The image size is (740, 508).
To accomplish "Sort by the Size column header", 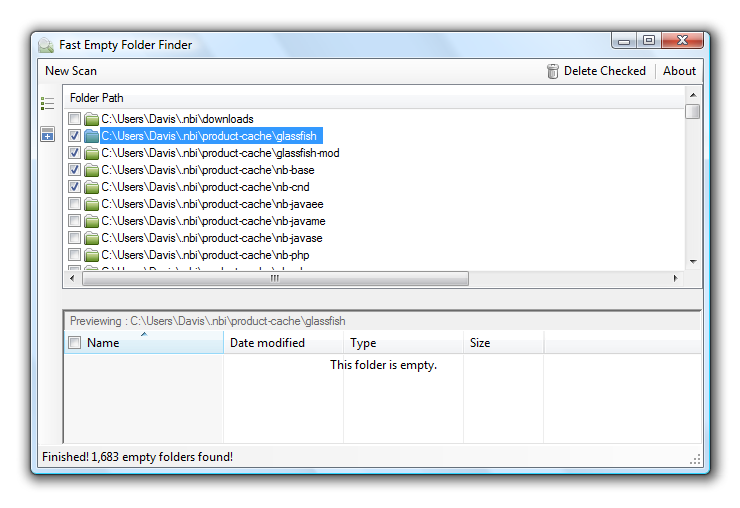I will [504, 342].
